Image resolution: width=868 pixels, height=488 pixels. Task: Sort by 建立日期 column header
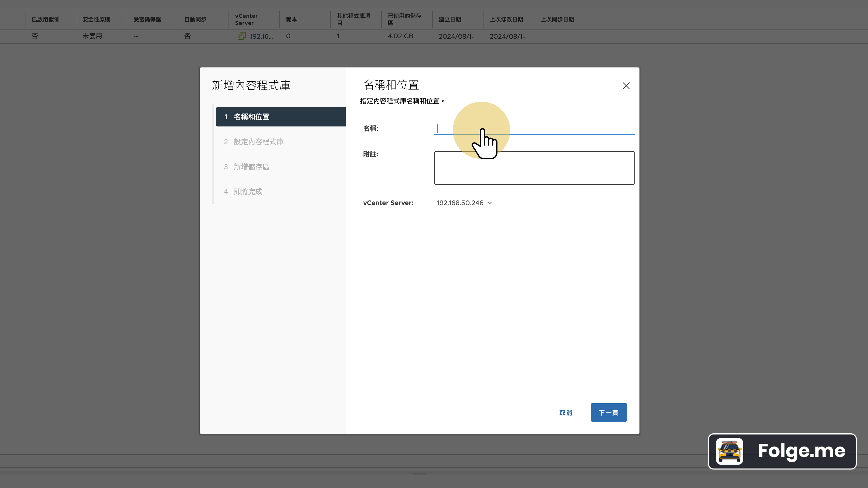coord(449,20)
